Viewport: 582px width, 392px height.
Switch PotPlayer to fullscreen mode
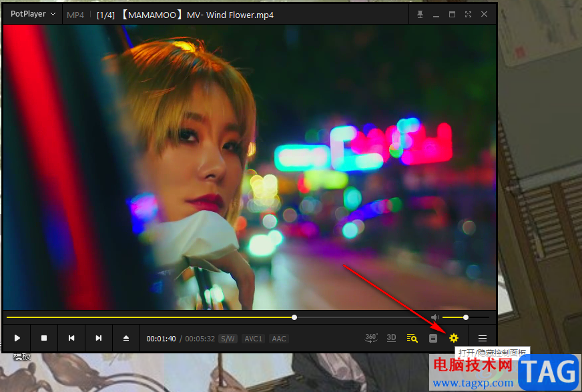click(x=468, y=14)
